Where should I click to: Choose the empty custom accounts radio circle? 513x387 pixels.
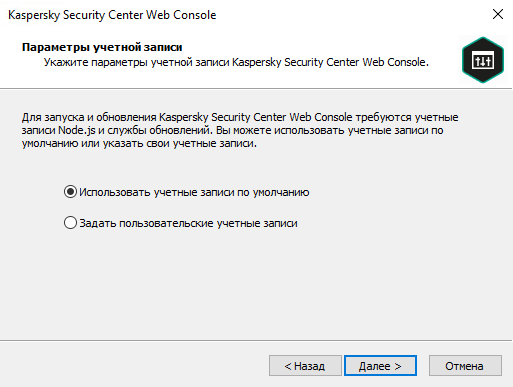point(70,223)
